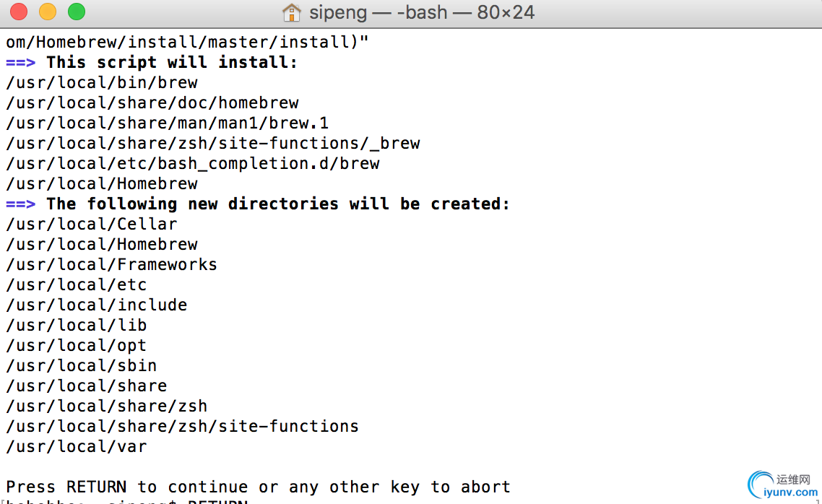Click the path '/usr/local/share/doc/homebrew'
The width and height of the screenshot is (822, 504).
[152, 103]
